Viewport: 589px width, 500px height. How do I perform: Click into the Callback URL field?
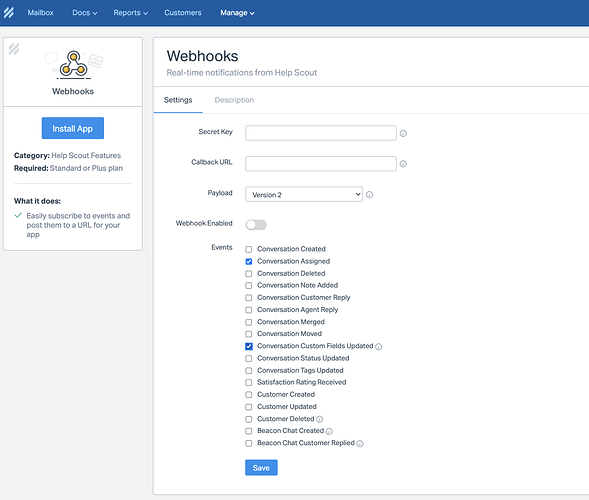pos(321,164)
